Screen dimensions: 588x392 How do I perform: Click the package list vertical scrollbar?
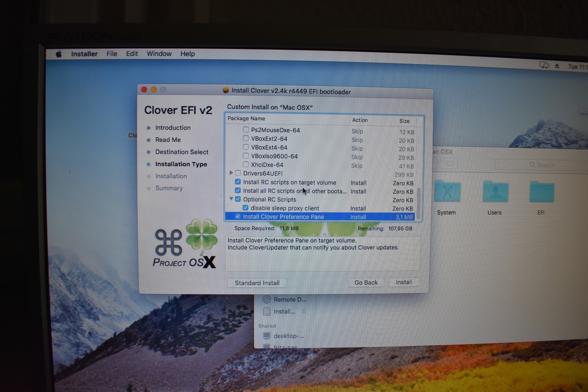[419, 203]
